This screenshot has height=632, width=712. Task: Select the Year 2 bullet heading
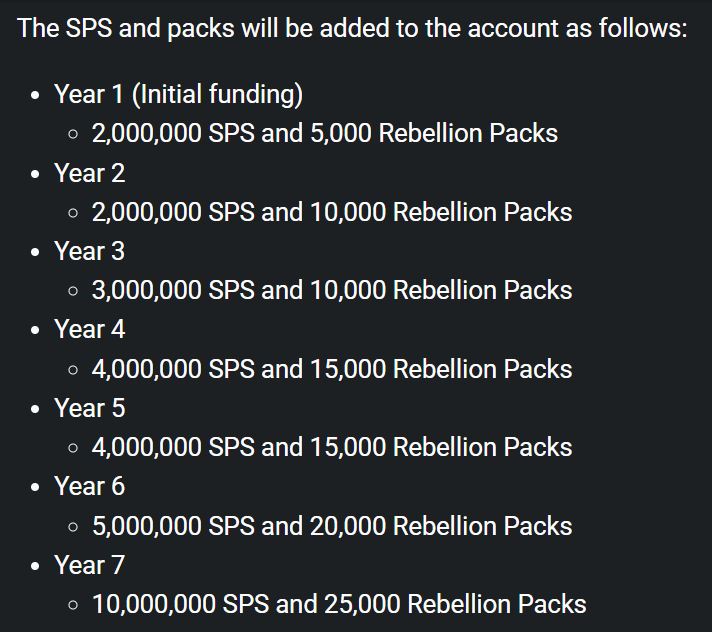click(89, 173)
